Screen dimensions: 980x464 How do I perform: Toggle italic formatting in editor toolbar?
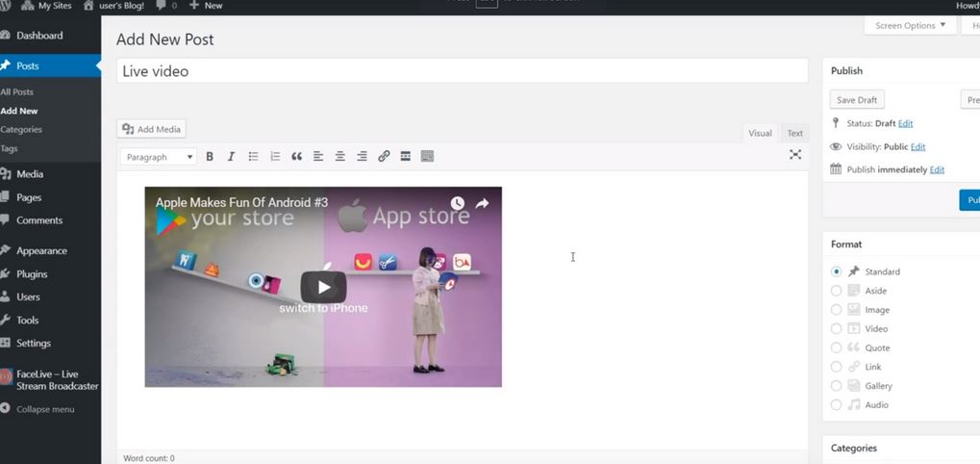[231, 156]
